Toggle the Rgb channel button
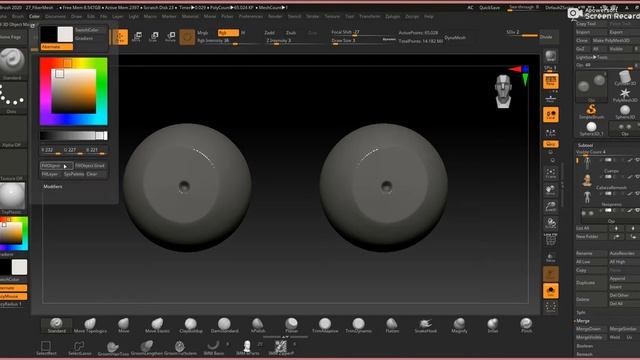The width and height of the screenshot is (640, 360). pos(228,33)
